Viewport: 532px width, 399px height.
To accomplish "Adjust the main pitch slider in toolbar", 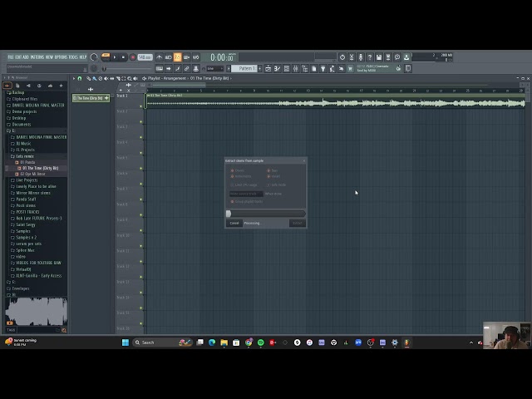I will [127, 69].
